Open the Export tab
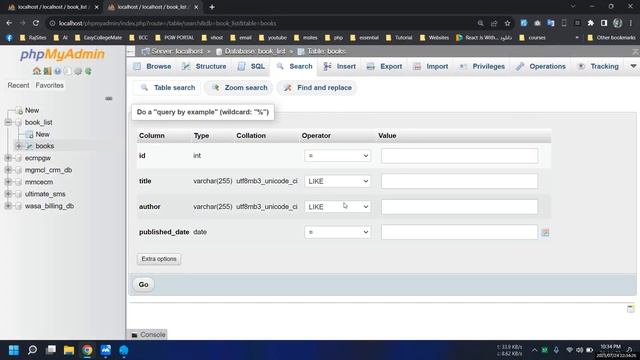The height and width of the screenshot is (360, 640). click(x=384, y=67)
